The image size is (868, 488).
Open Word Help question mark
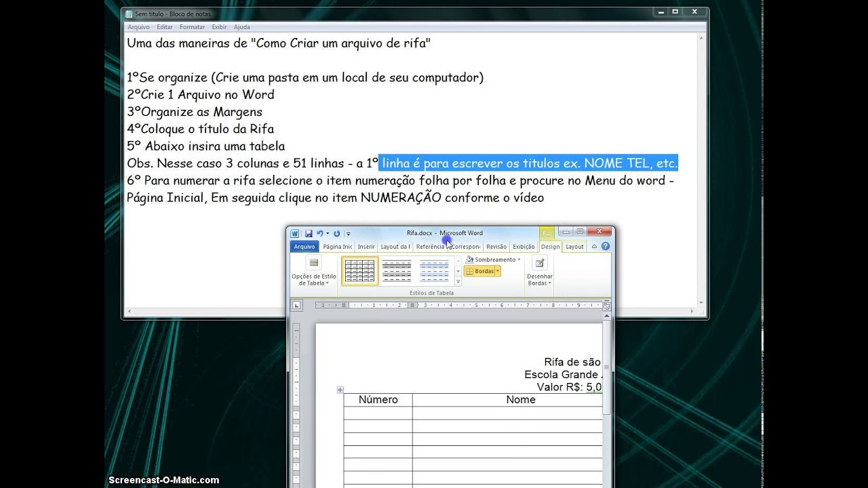605,247
